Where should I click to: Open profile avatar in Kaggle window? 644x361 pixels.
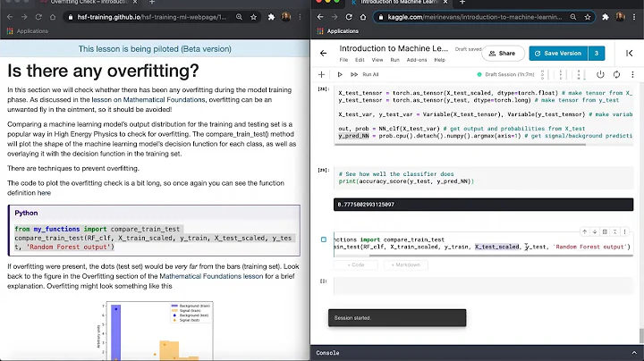pos(620,17)
